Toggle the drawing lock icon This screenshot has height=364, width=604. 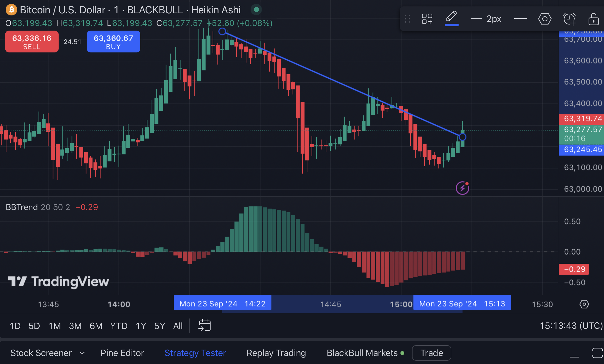pos(593,19)
